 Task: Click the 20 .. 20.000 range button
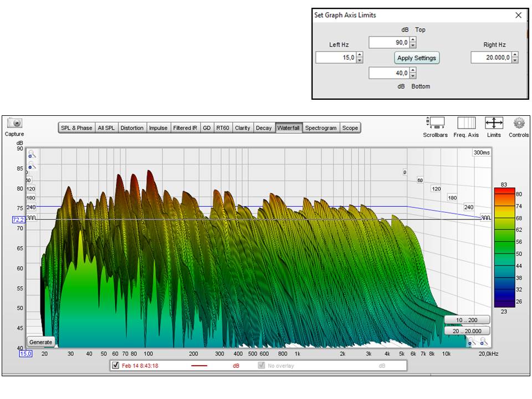[467, 331]
